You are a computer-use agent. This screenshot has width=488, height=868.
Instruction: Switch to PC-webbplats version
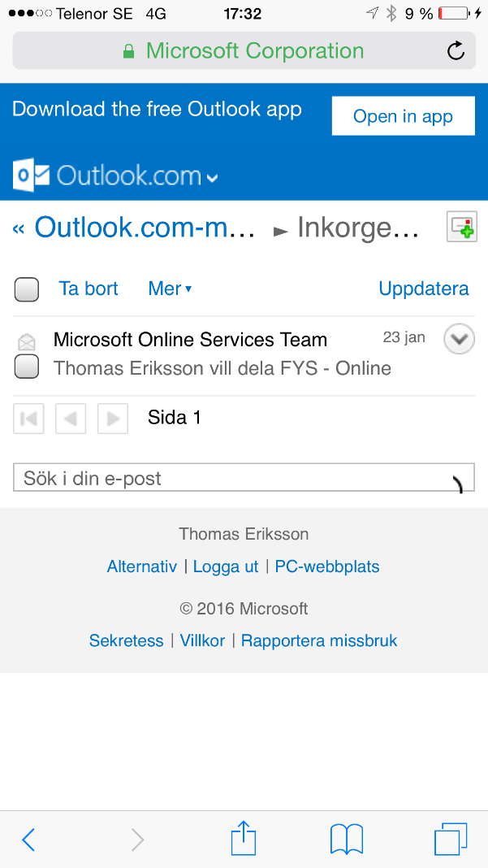[327, 566]
